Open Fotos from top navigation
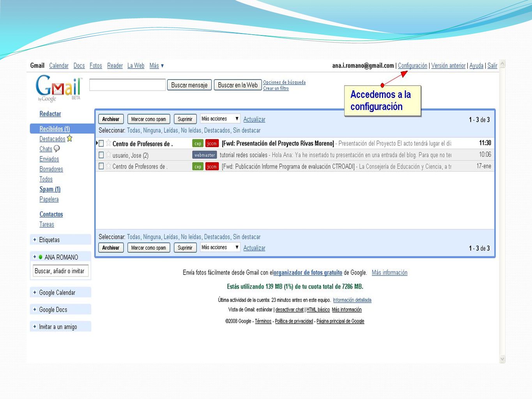The width and height of the screenshot is (532, 399). coord(96,65)
